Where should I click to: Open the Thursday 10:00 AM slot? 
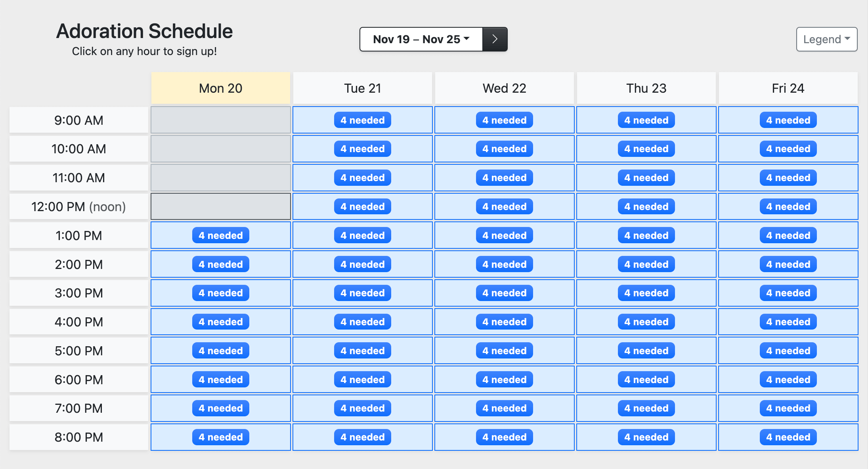(x=646, y=149)
